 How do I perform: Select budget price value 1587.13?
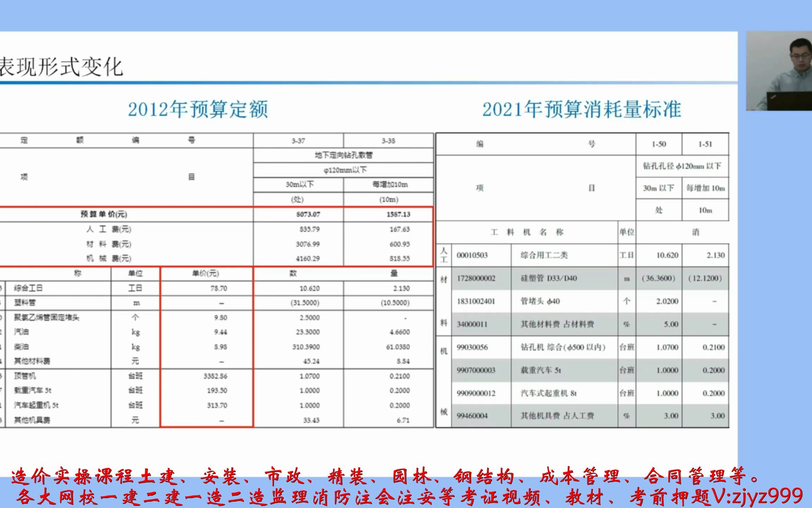pyautogui.click(x=398, y=214)
